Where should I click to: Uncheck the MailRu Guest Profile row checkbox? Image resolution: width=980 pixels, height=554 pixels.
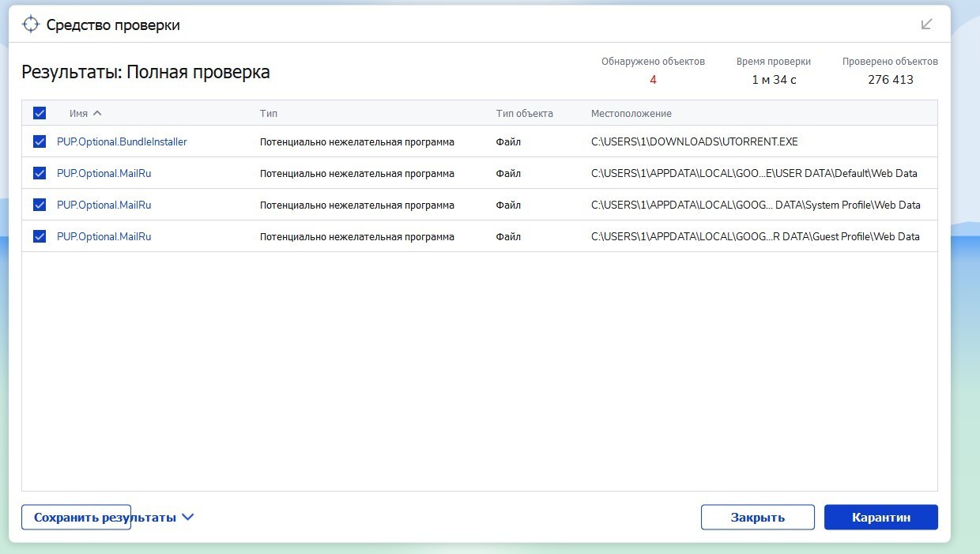click(x=40, y=236)
